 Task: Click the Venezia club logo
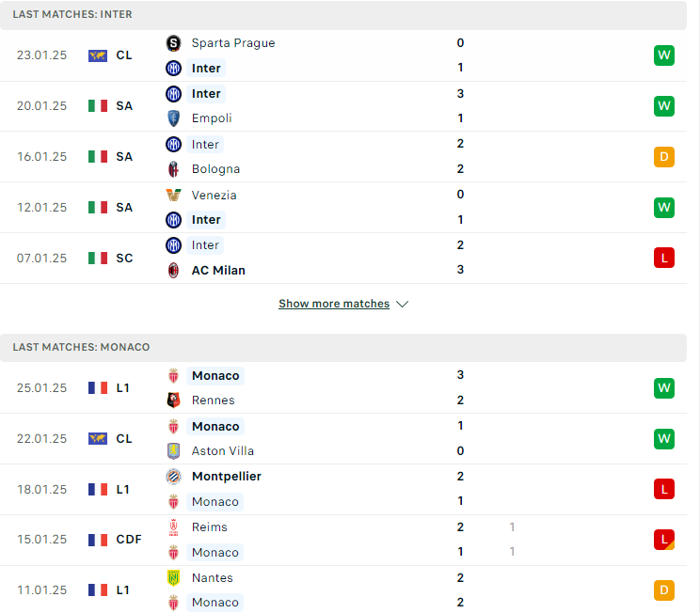pos(173,195)
